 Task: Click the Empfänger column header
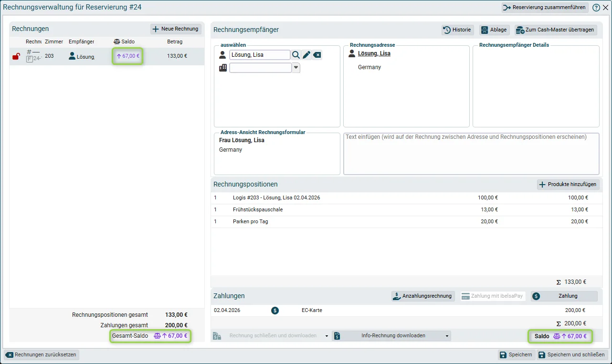pyautogui.click(x=82, y=42)
